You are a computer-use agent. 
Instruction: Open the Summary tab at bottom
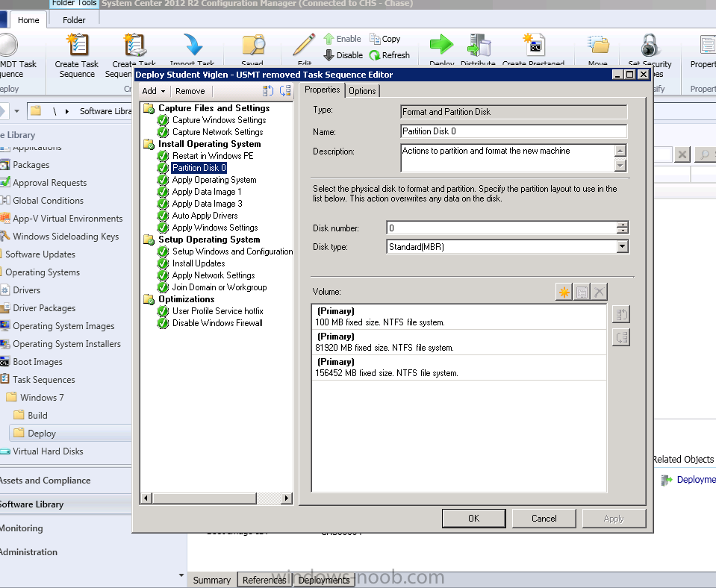212,580
